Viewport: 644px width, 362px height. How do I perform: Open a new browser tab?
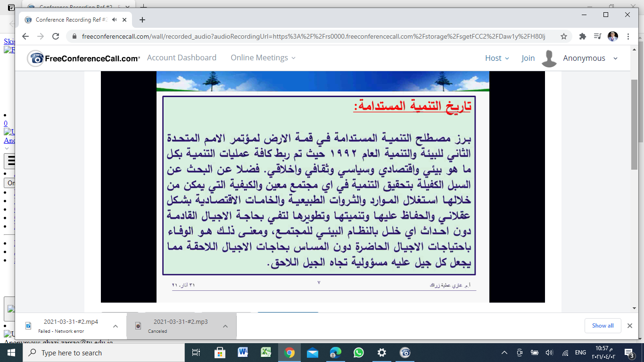(x=142, y=20)
